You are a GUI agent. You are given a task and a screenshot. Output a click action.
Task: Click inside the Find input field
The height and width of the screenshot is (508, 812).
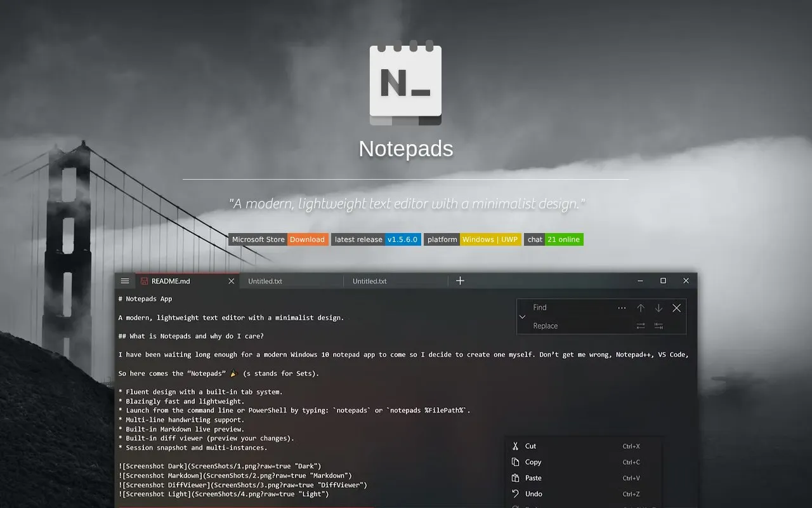[571, 307]
